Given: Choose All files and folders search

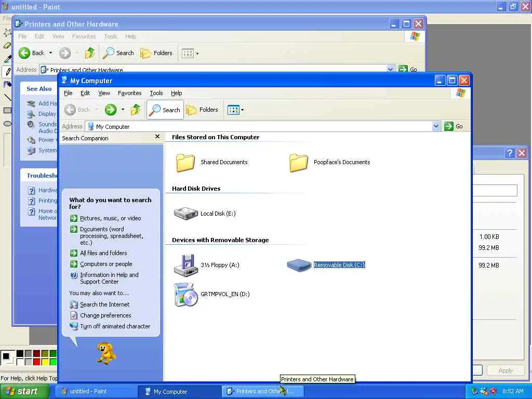Looking at the screenshot, I should (103, 253).
